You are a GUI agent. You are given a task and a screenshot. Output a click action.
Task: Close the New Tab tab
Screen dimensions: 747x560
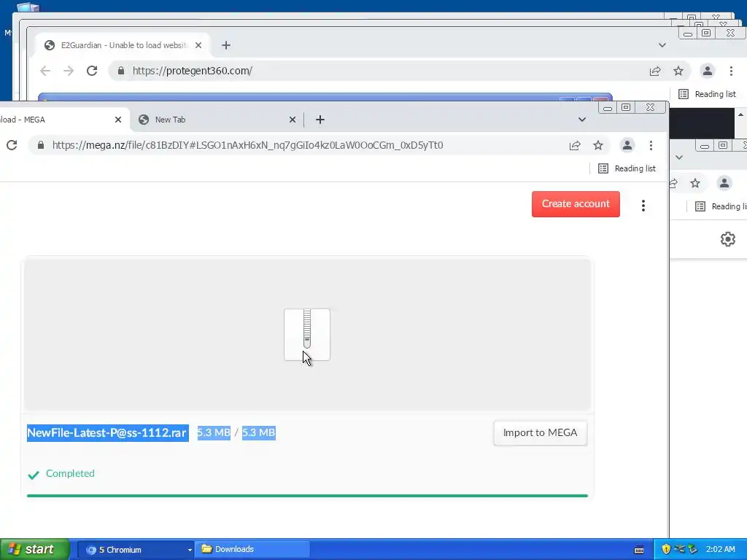(x=293, y=120)
